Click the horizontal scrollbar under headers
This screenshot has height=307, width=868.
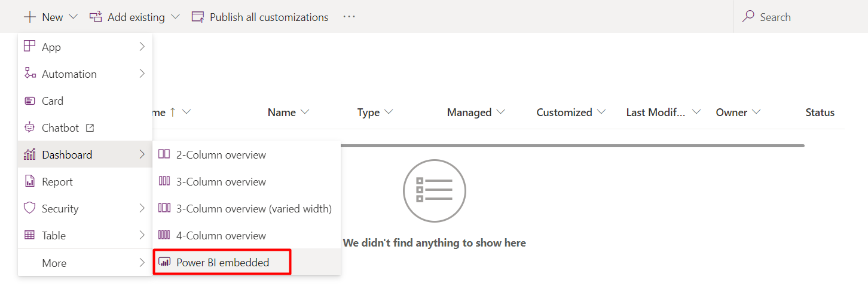tap(573, 145)
